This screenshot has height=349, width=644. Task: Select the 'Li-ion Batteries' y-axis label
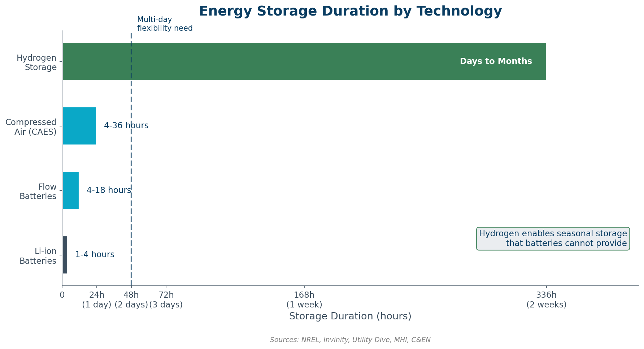coord(38,256)
